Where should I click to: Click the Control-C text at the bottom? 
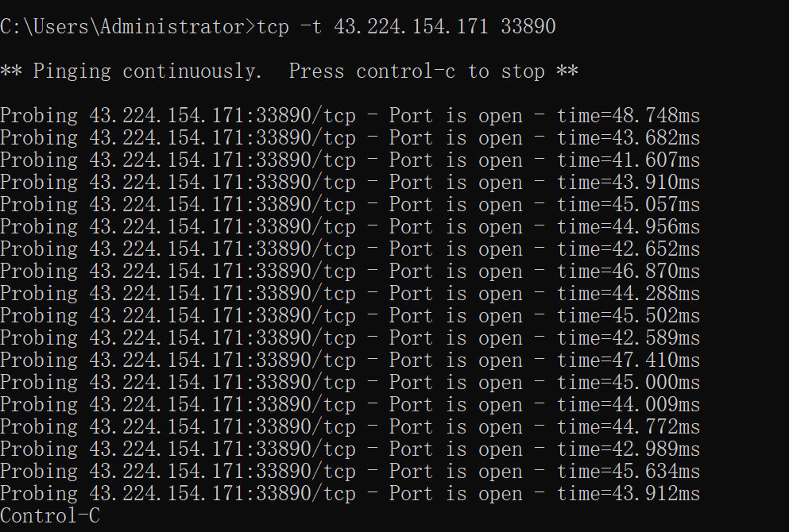tap(50, 516)
